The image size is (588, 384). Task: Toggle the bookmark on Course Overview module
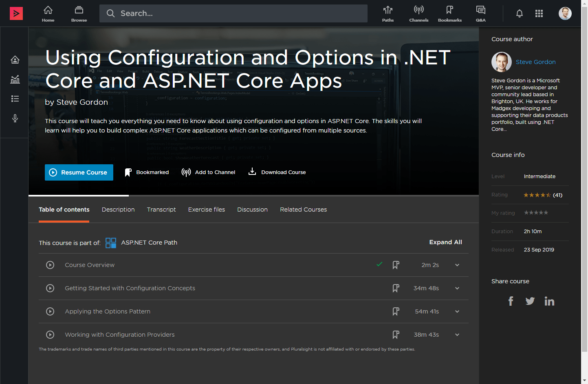[396, 265]
